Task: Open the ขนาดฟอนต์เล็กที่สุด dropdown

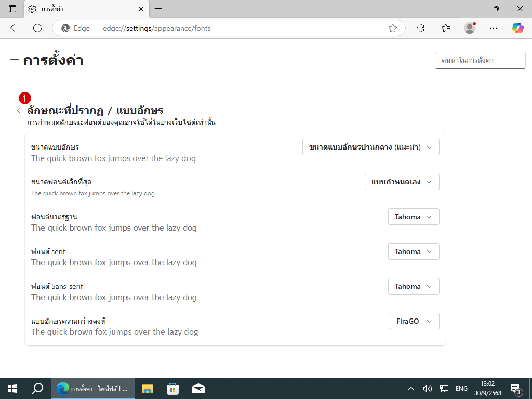Action: 402,182
